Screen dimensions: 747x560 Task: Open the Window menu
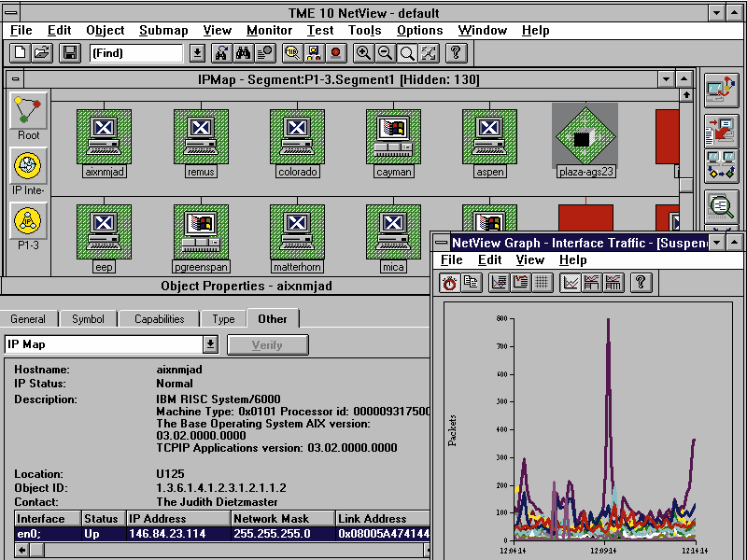click(x=482, y=31)
